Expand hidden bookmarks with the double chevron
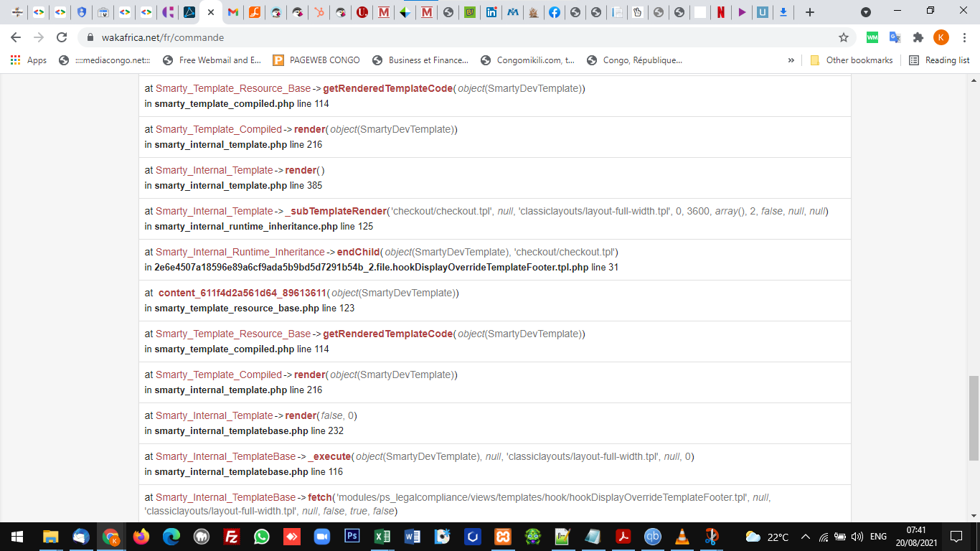 click(791, 60)
